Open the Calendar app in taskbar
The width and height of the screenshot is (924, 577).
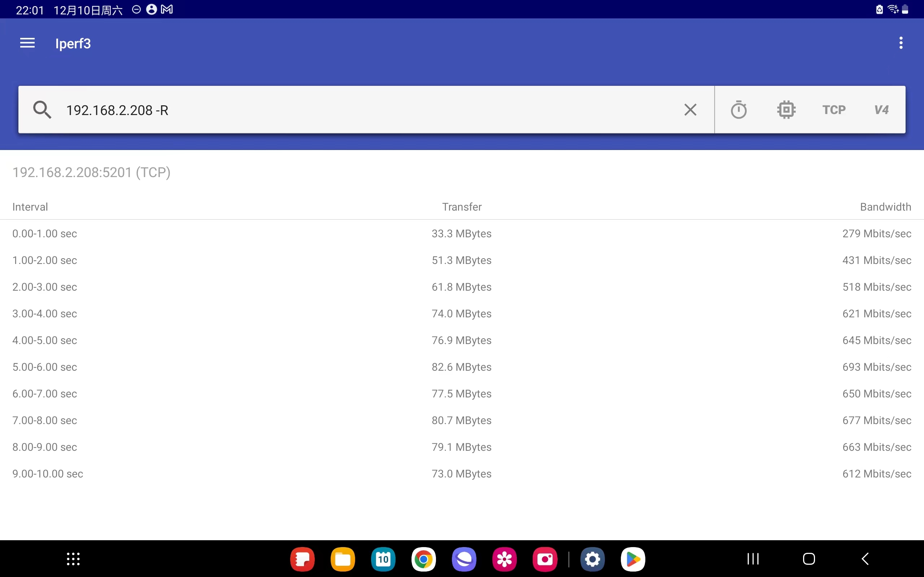(x=383, y=559)
